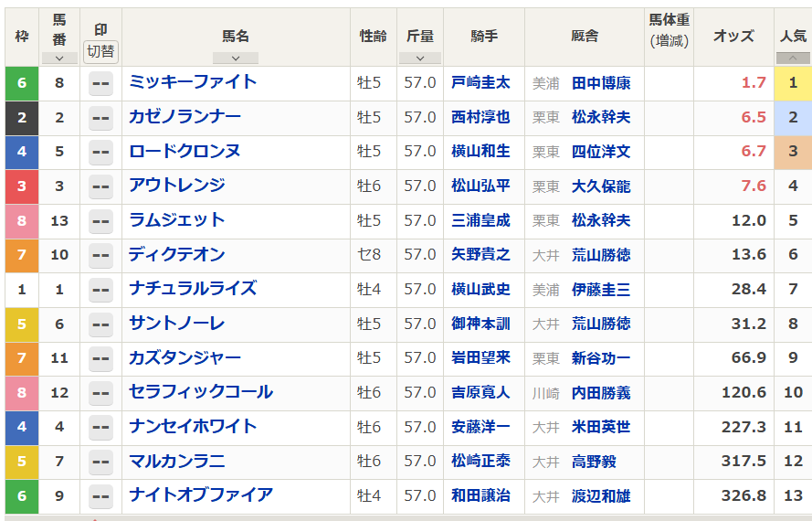Open jockey 戸崎圭太 profile
The width and height of the screenshot is (812, 521).
[480, 82]
